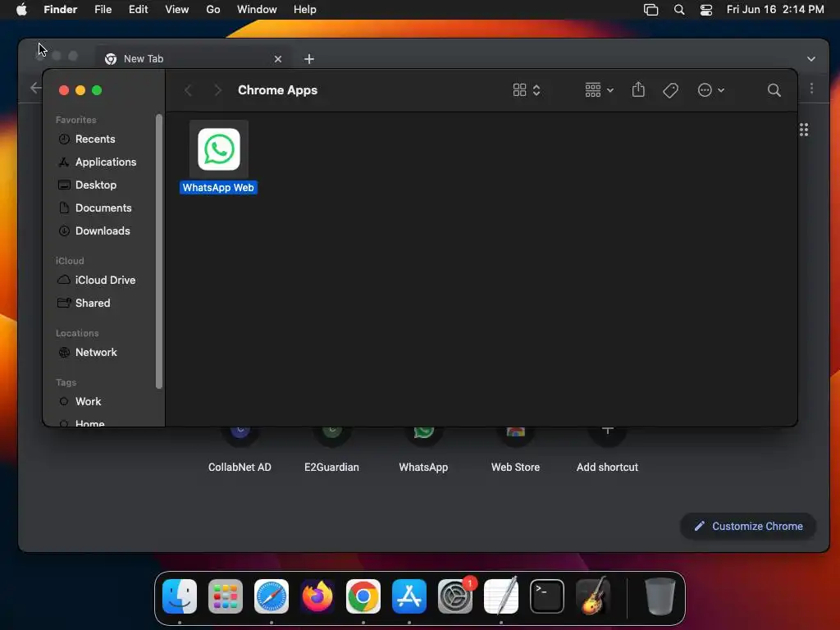840x630 pixels.
Task: Open System Settings from the Dock
Action: (x=455, y=596)
